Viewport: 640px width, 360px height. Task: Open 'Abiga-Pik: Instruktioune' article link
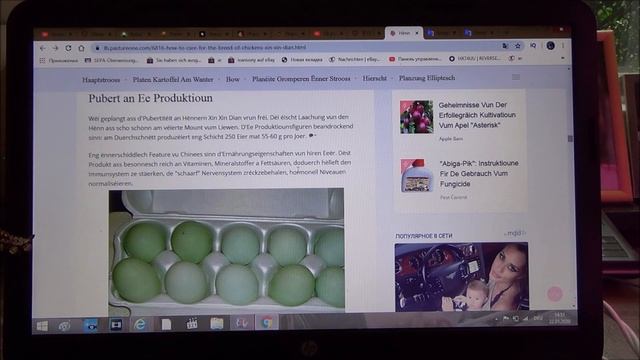(479, 173)
